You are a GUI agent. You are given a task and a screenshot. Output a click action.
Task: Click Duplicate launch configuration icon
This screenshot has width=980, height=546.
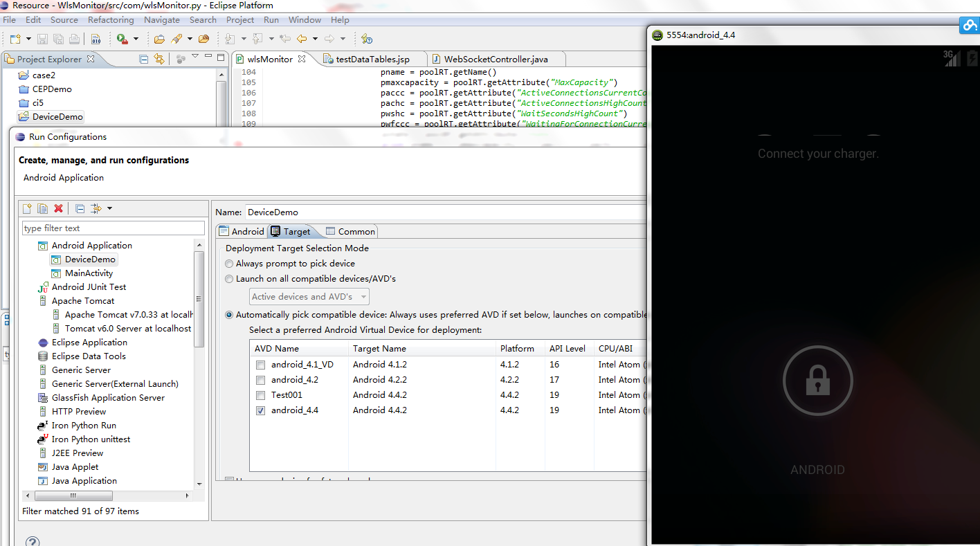coord(43,208)
